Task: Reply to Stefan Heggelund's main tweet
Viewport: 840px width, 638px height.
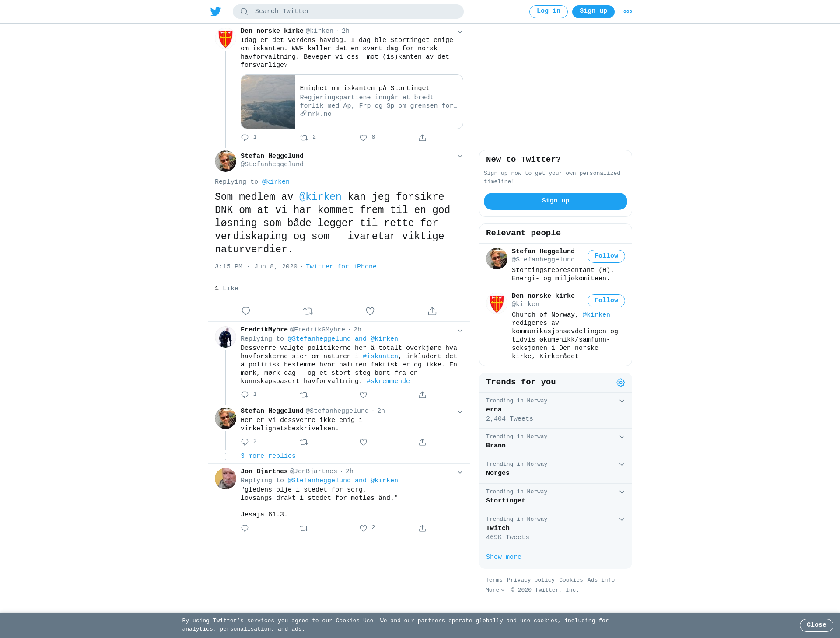Action: click(246, 311)
